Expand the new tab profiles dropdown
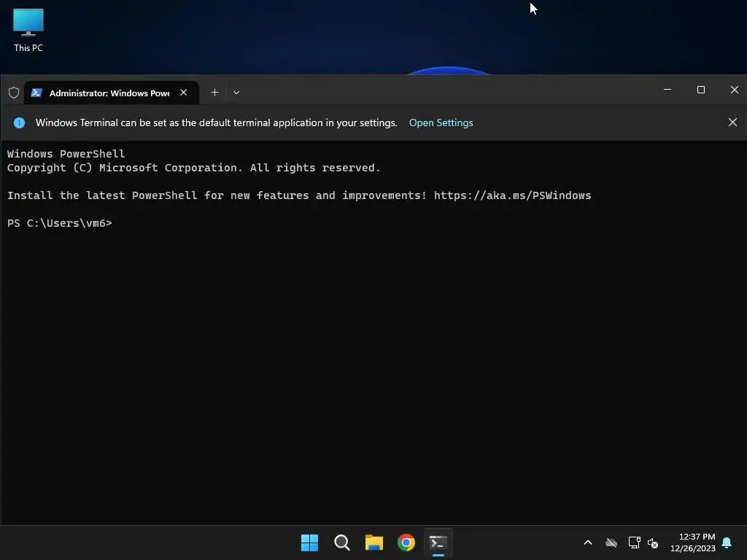 coord(236,93)
